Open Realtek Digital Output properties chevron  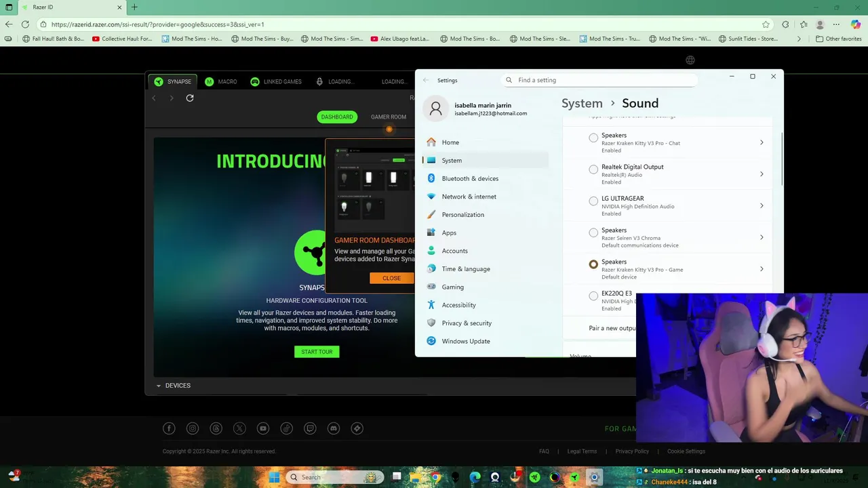pyautogui.click(x=762, y=174)
